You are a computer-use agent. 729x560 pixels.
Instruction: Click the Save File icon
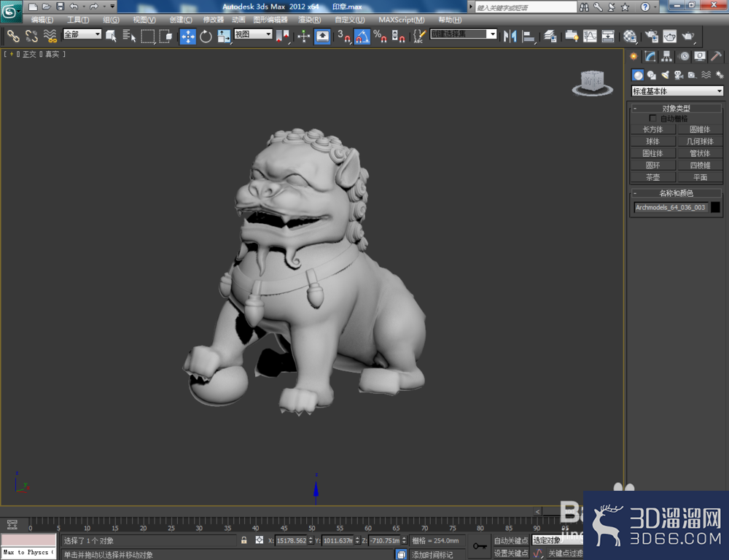click(x=60, y=7)
